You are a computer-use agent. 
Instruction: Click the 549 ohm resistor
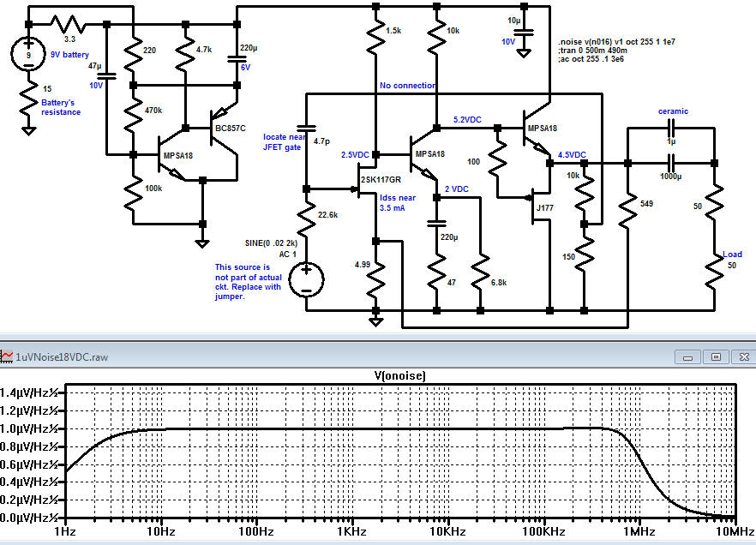pos(627,206)
